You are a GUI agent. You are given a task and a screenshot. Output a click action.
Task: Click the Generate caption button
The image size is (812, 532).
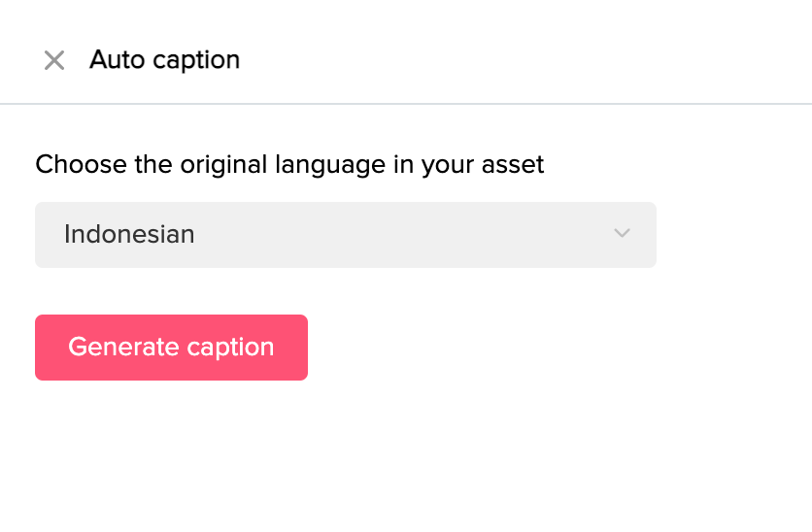[x=171, y=348]
